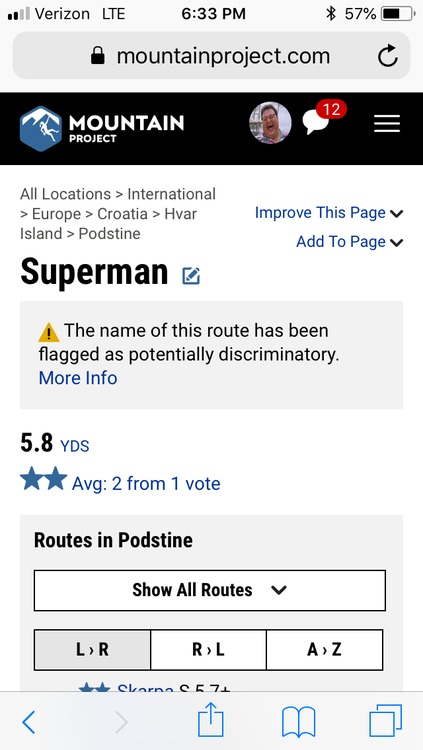
Task: Expand Improve This Page menu
Action: (x=329, y=213)
